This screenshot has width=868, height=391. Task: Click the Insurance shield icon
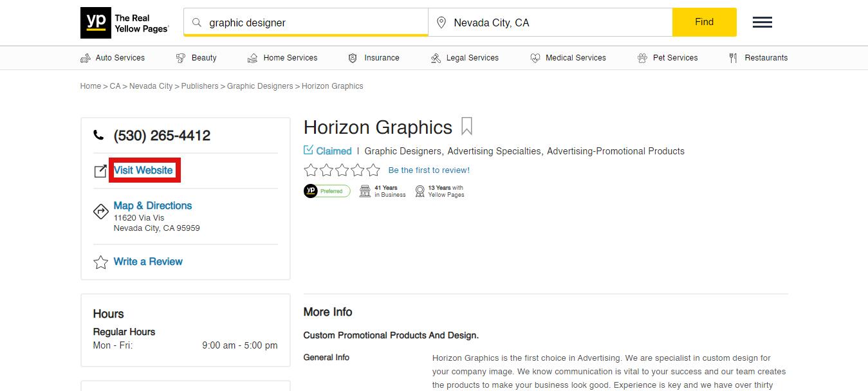coord(353,58)
